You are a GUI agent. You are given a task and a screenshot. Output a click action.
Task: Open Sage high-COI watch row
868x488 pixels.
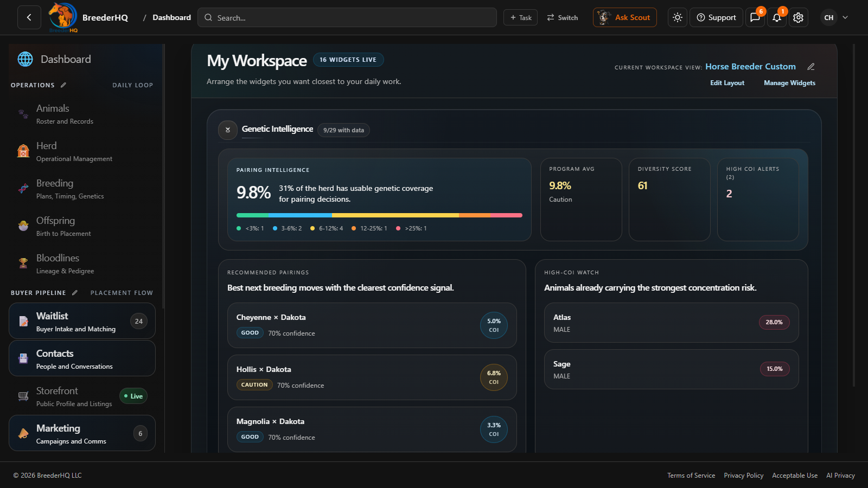672,369
